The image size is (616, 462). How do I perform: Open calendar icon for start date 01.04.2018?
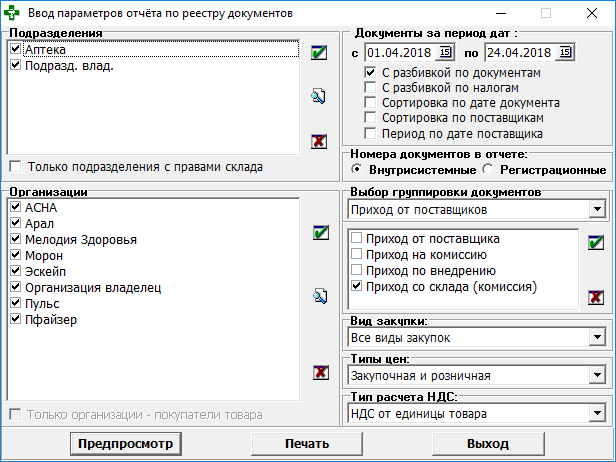[x=445, y=52]
